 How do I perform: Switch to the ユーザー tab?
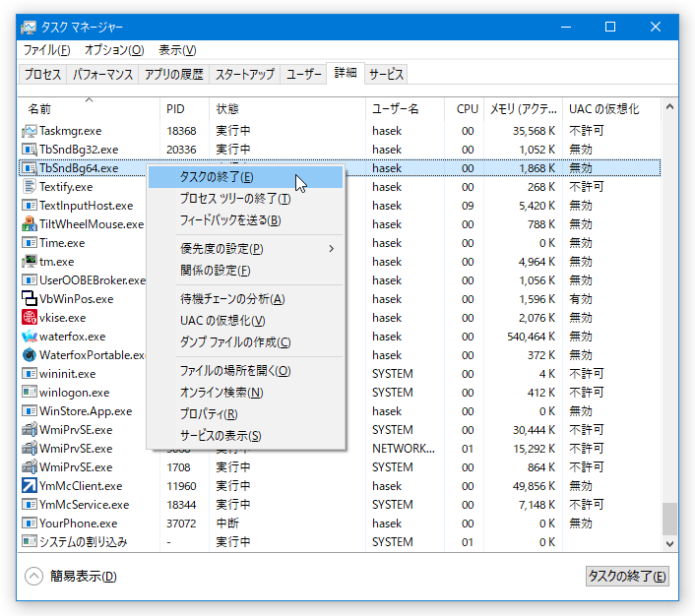303,74
